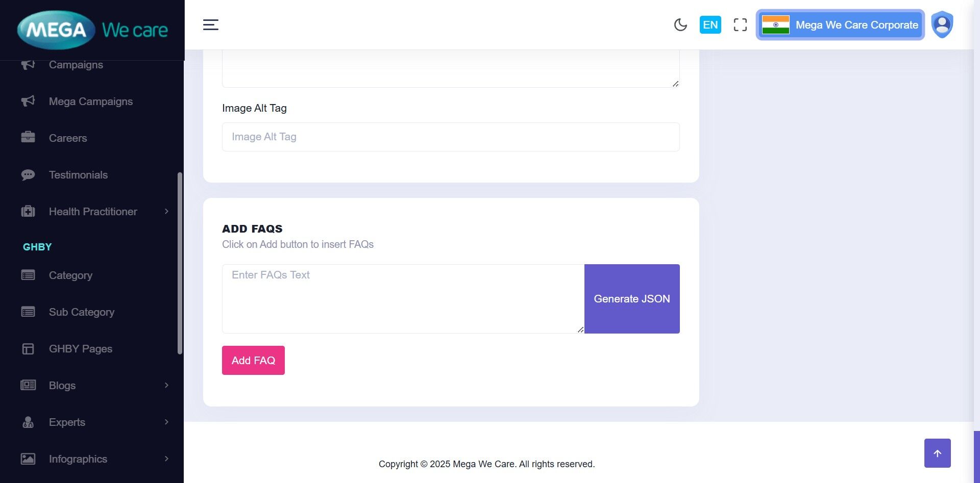Image resolution: width=980 pixels, height=483 pixels.
Task: Click the Careers briefcase icon
Action: (x=28, y=138)
